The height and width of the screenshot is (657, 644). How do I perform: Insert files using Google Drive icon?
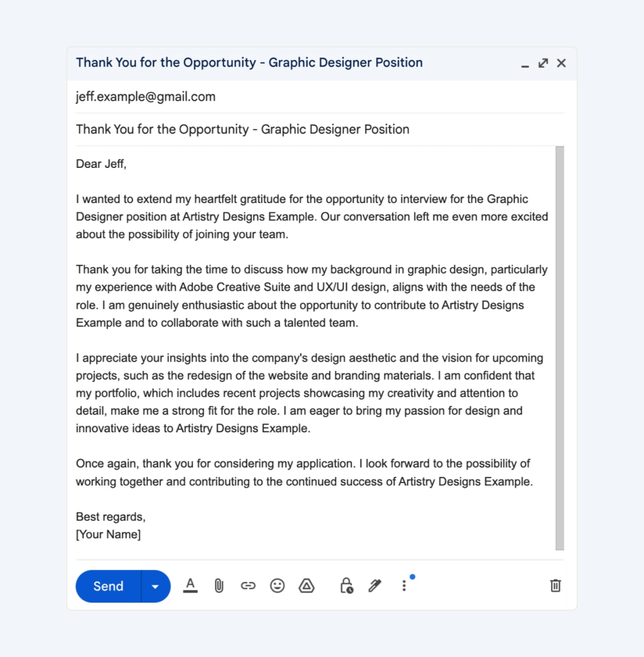(307, 586)
